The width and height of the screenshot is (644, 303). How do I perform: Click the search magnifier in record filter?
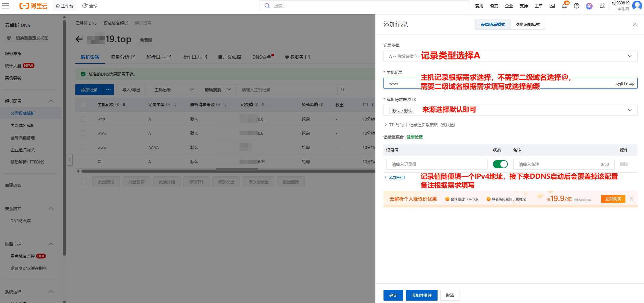(x=342, y=90)
